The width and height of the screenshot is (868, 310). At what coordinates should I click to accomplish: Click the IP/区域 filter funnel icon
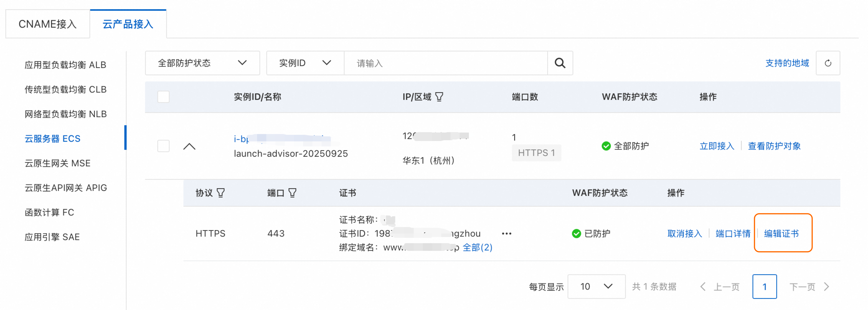point(439,97)
